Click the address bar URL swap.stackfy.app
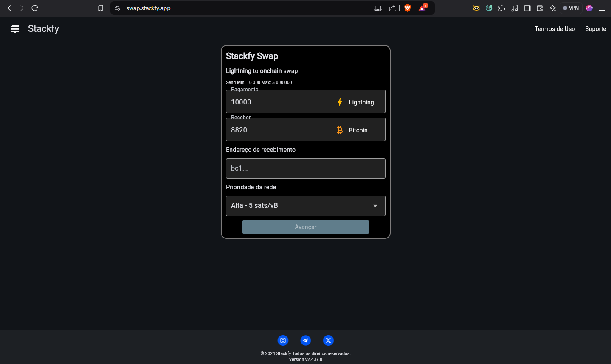The image size is (611, 364). pos(148,8)
